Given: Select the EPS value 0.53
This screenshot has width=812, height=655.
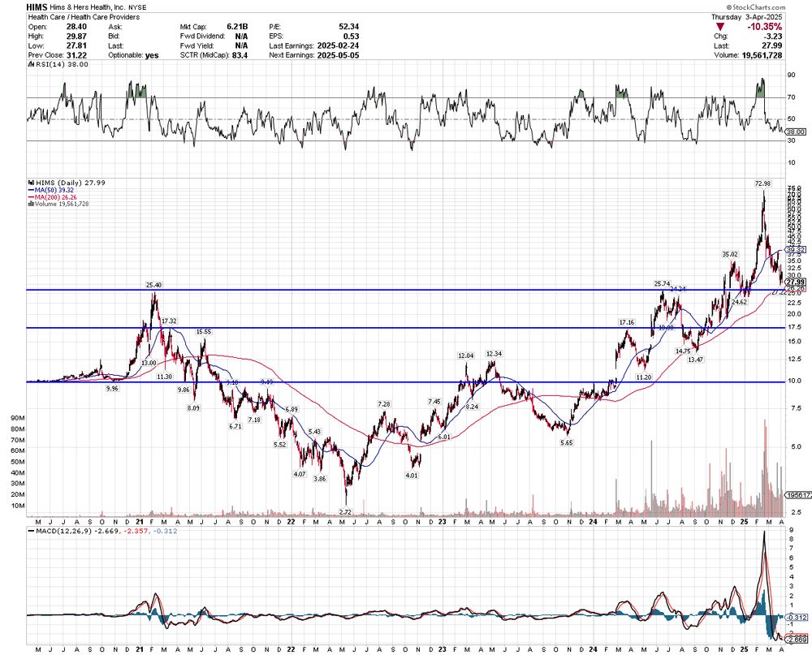Looking at the screenshot, I should click(351, 37).
